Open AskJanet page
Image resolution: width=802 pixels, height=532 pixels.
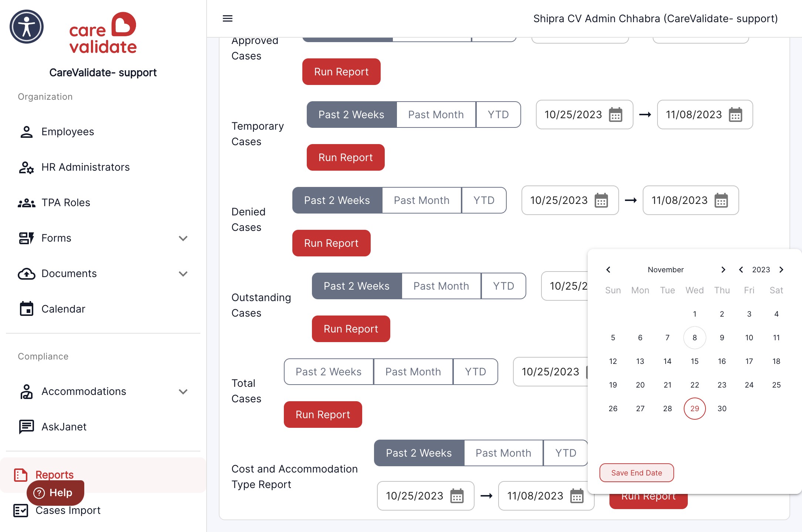click(103, 427)
